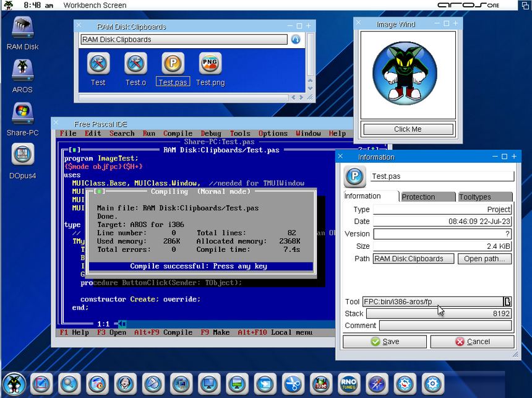Click the parent-directory arrow in Clipboards window

pyautogui.click(x=296, y=40)
